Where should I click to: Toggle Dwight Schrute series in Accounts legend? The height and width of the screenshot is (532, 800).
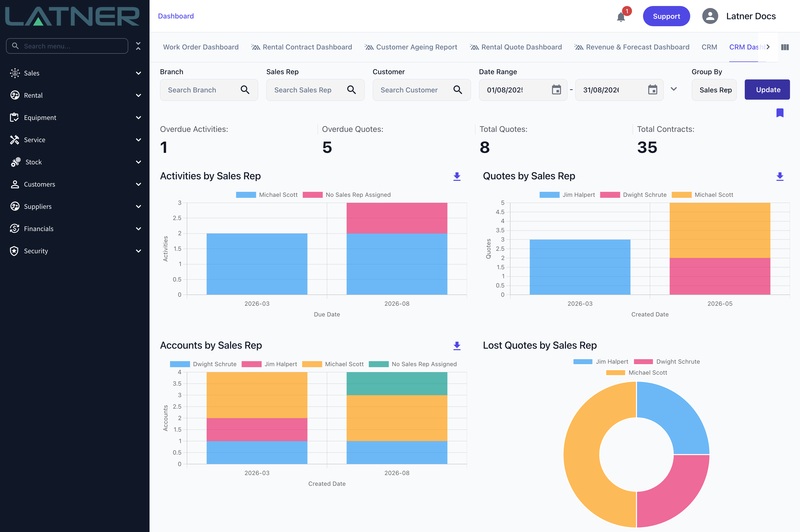tap(203, 364)
